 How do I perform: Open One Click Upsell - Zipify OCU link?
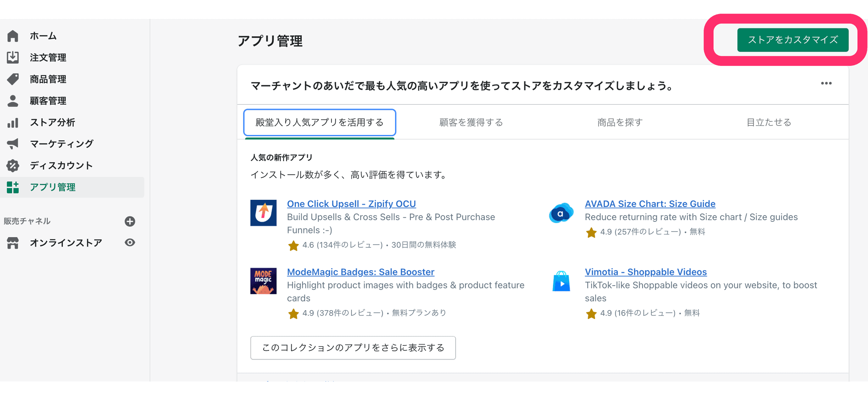tap(351, 204)
